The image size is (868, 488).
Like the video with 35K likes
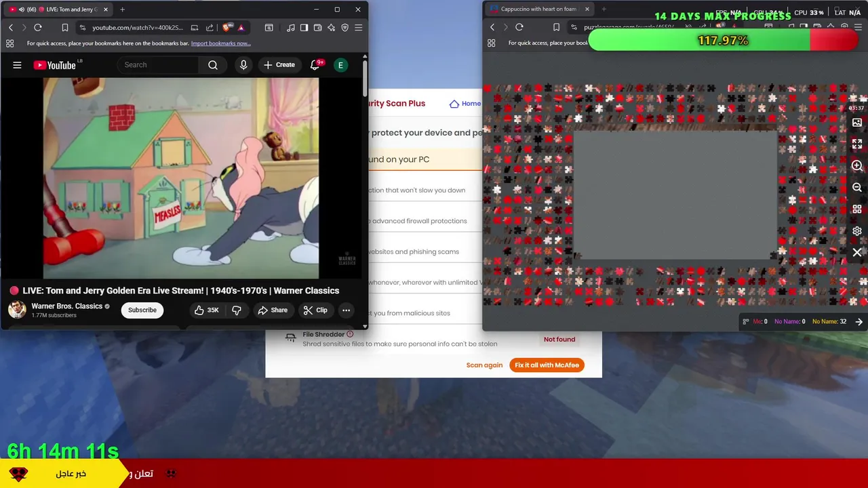pyautogui.click(x=206, y=310)
